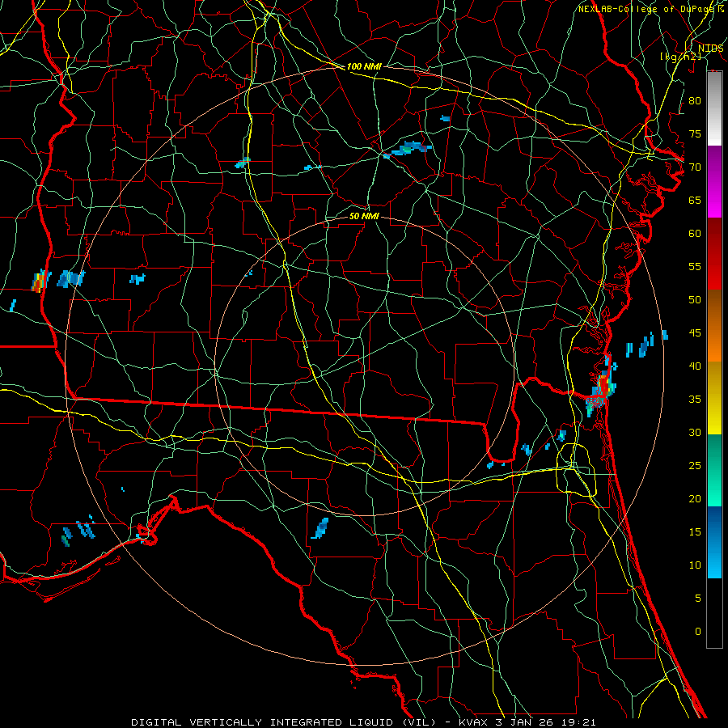This screenshot has width=728, height=728.
Task: Click the scale value 45
Action: click(695, 333)
